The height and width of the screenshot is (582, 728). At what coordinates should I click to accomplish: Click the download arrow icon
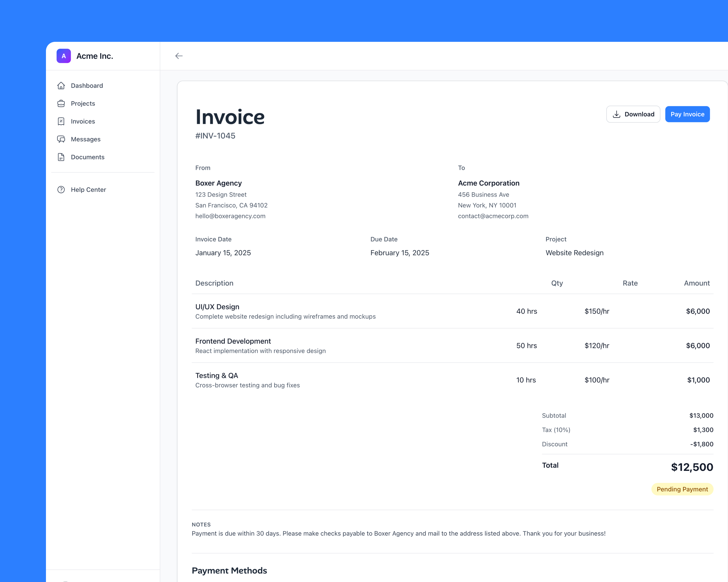[617, 114]
